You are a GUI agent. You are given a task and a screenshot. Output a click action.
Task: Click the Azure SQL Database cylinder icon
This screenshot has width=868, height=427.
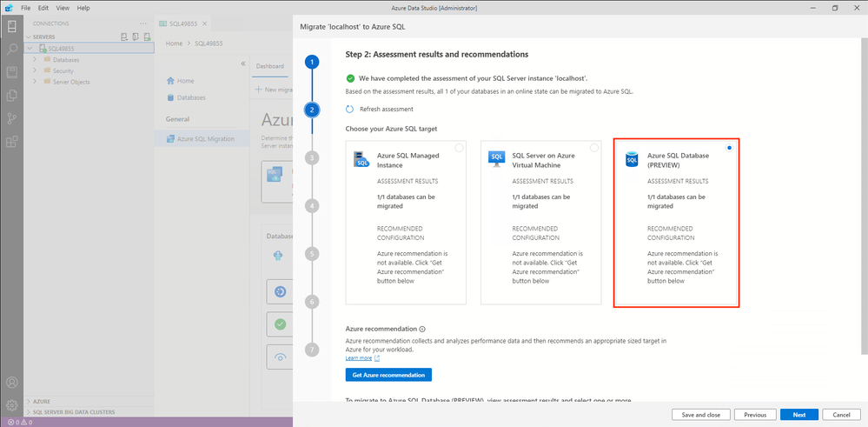point(632,159)
